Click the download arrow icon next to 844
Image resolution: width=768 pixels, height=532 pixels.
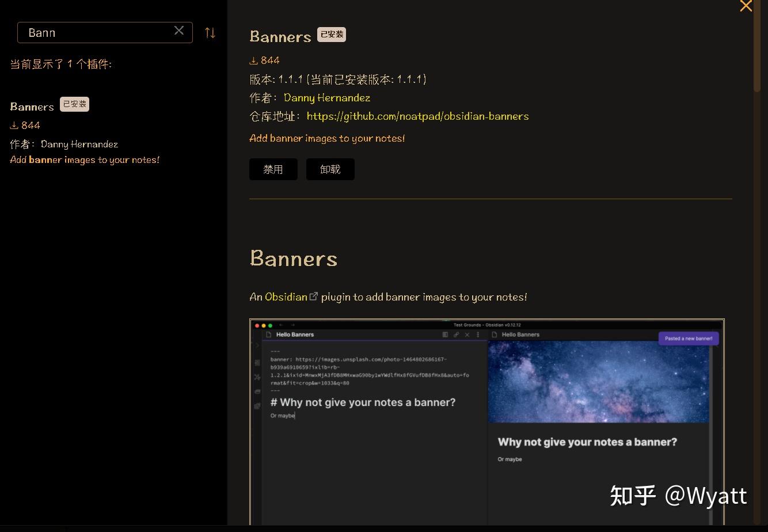(x=253, y=60)
